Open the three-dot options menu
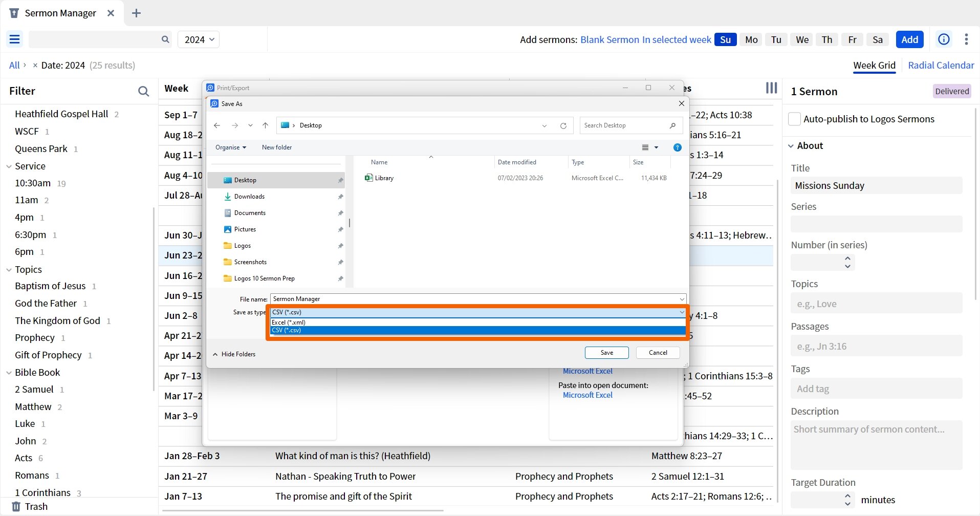 coord(966,39)
